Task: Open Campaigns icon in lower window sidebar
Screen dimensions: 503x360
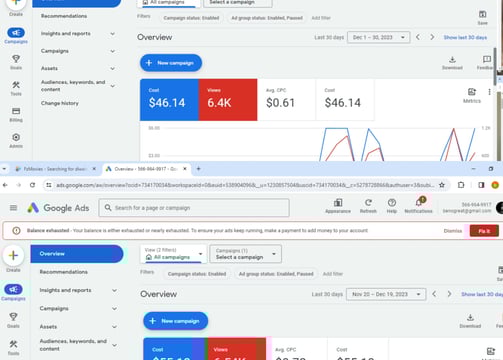Action: coord(13,289)
